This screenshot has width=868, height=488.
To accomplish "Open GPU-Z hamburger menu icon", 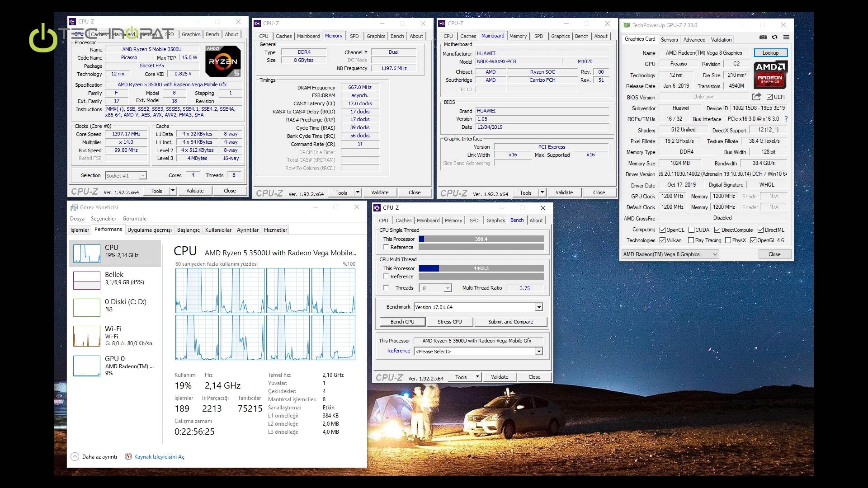I will click(x=787, y=37).
